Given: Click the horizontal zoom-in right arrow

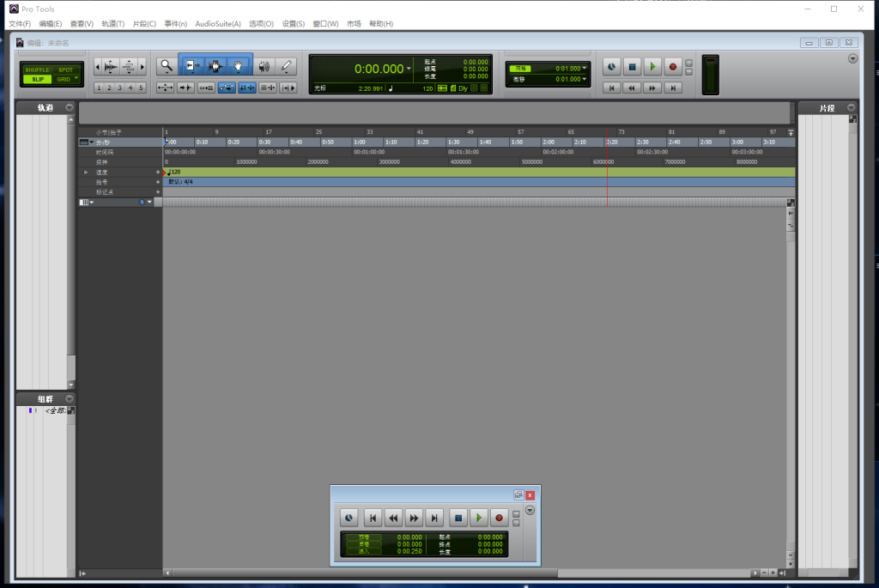Looking at the screenshot, I should (142, 67).
